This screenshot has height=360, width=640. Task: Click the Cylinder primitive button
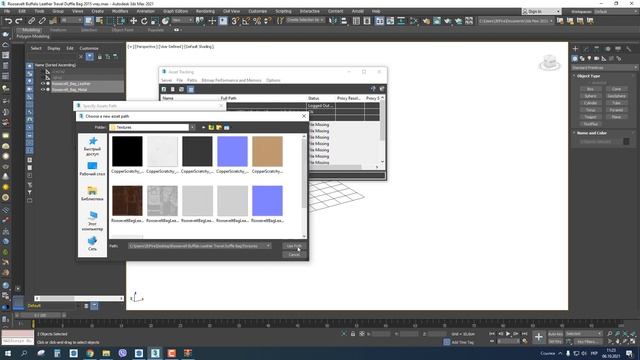click(590, 103)
